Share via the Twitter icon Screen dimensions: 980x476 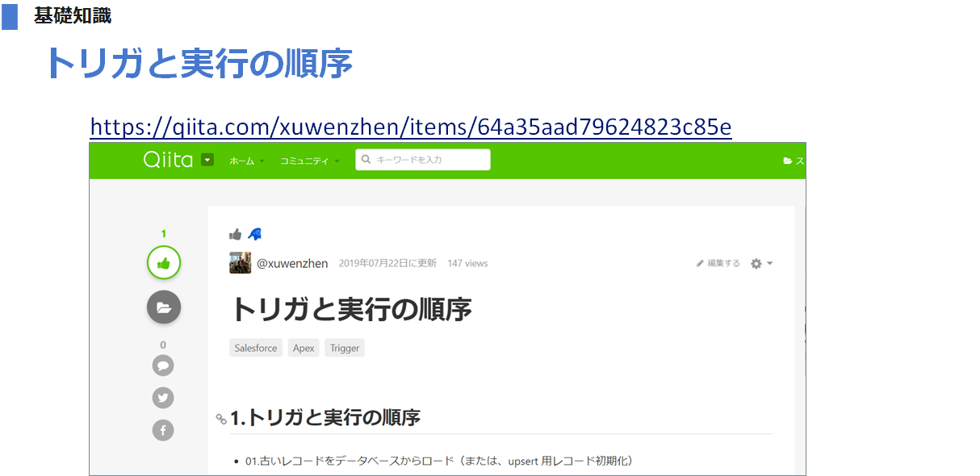pos(163,398)
